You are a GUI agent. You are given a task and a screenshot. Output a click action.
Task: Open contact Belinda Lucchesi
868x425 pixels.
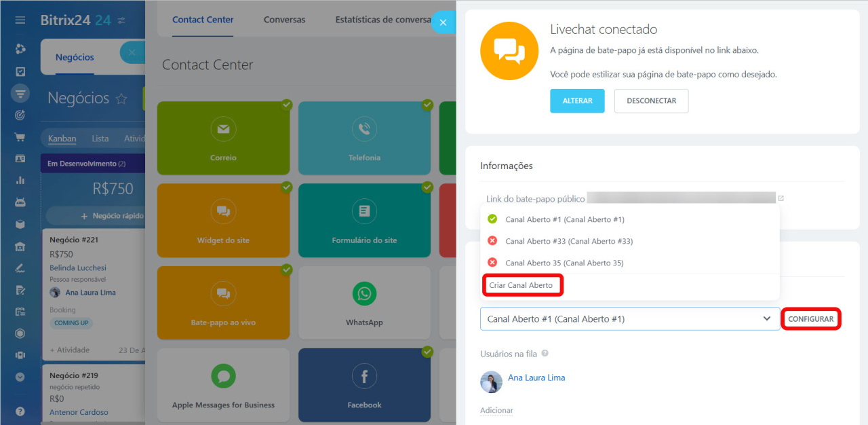pyautogui.click(x=78, y=267)
